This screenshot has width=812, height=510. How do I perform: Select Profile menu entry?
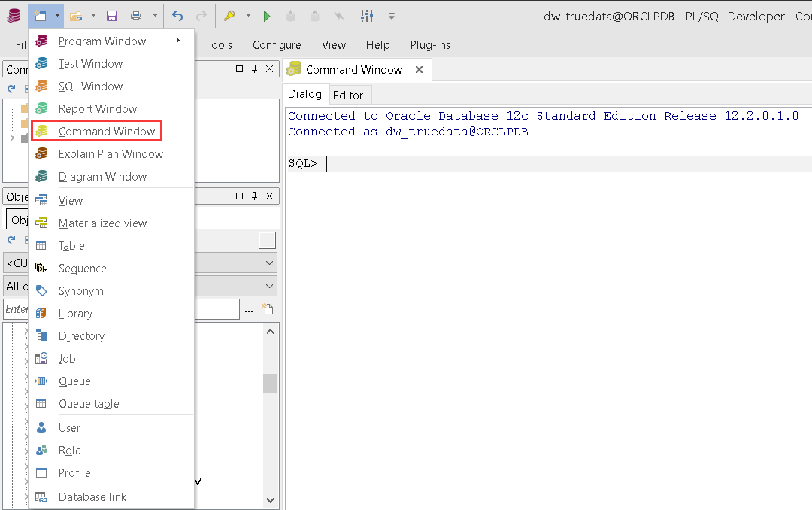coord(111,472)
